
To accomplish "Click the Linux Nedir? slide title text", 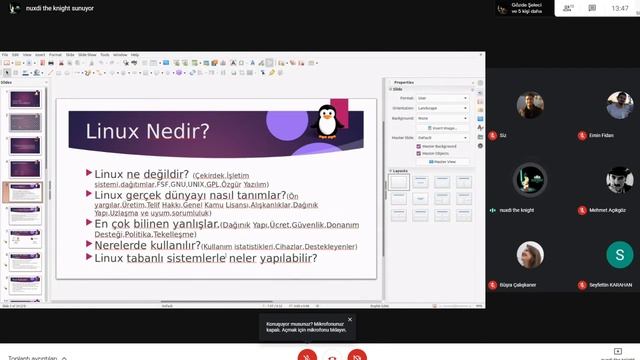I will tap(147, 131).
